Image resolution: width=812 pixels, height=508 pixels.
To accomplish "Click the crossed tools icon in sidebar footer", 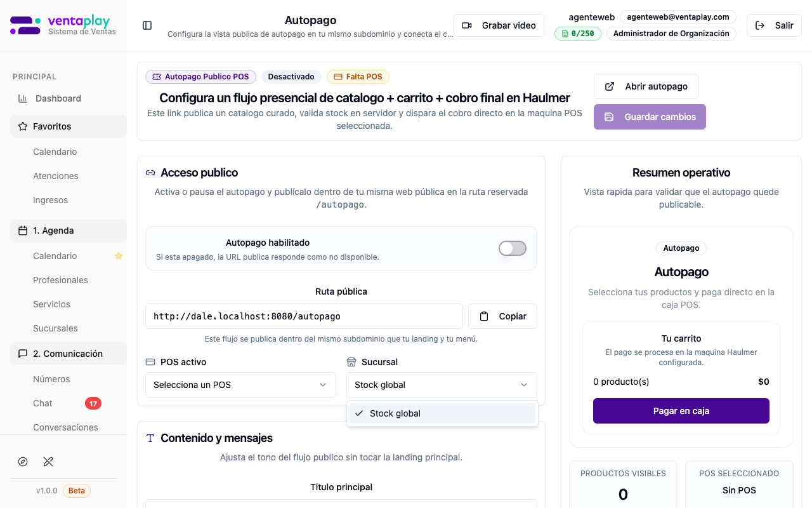I will 48,462.
